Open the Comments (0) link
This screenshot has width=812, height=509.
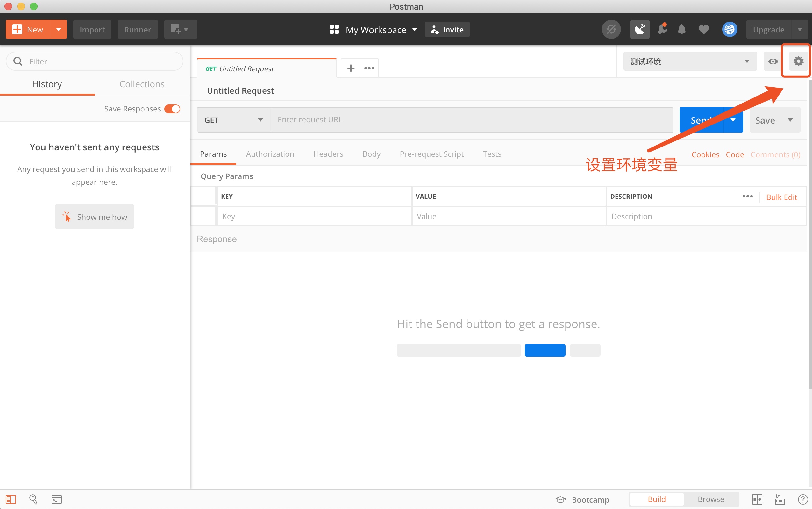(775, 154)
